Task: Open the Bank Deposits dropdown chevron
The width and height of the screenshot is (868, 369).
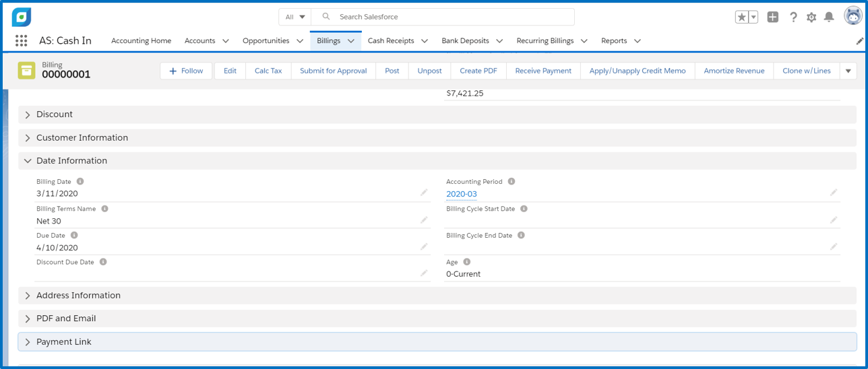Action: tap(499, 41)
